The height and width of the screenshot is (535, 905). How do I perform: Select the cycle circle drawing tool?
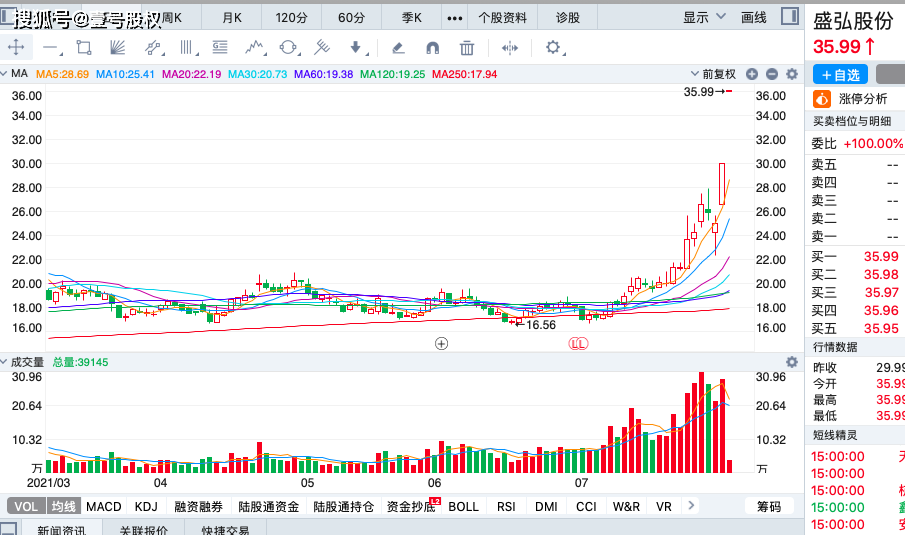click(x=288, y=47)
